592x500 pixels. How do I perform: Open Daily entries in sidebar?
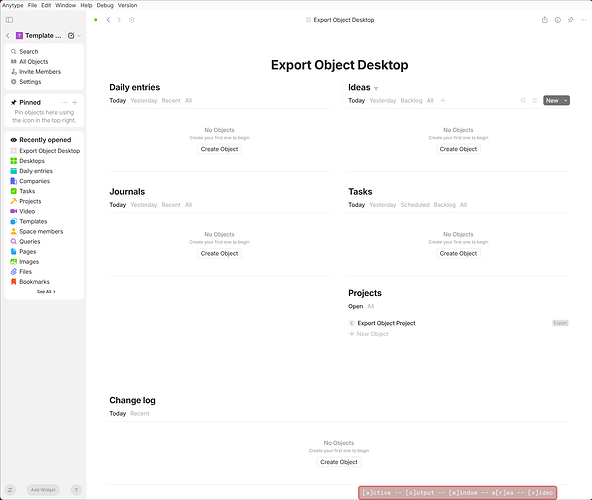point(36,171)
